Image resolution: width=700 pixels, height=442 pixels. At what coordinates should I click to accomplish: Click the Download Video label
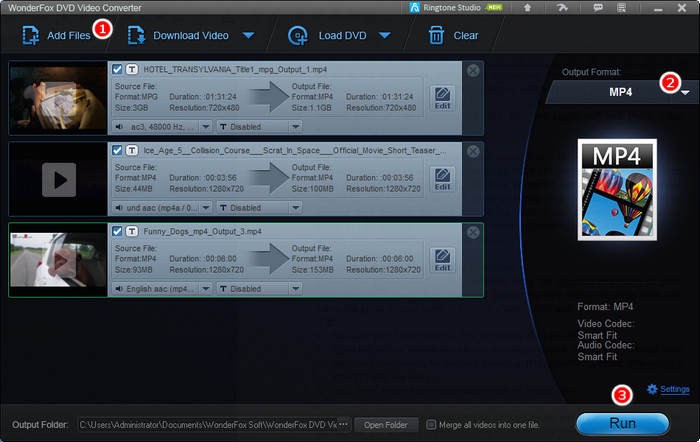click(x=191, y=36)
